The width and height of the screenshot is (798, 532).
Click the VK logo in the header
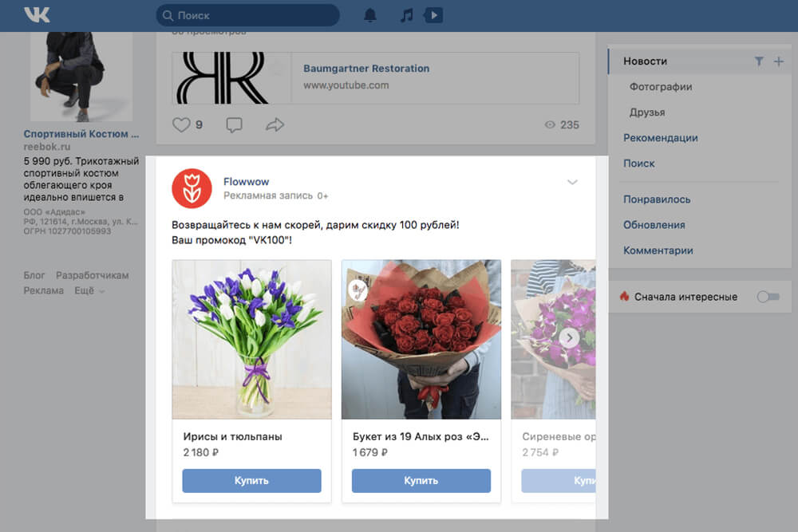click(37, 15)
